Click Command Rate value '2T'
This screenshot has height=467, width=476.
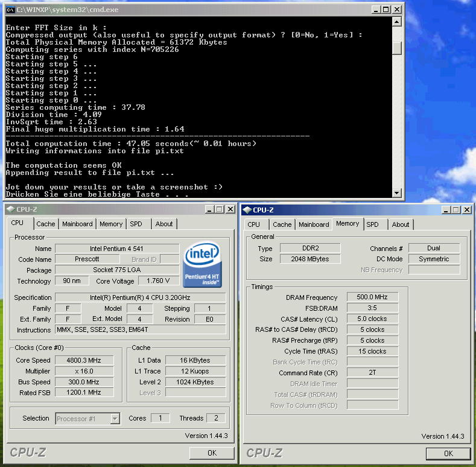coord(372,372)
